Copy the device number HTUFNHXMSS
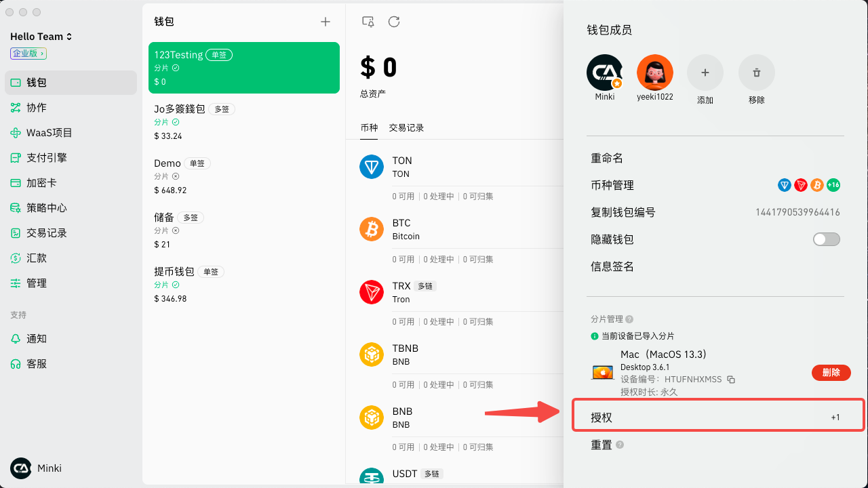Screen dimensions: 868x488 tap(731, 380)
